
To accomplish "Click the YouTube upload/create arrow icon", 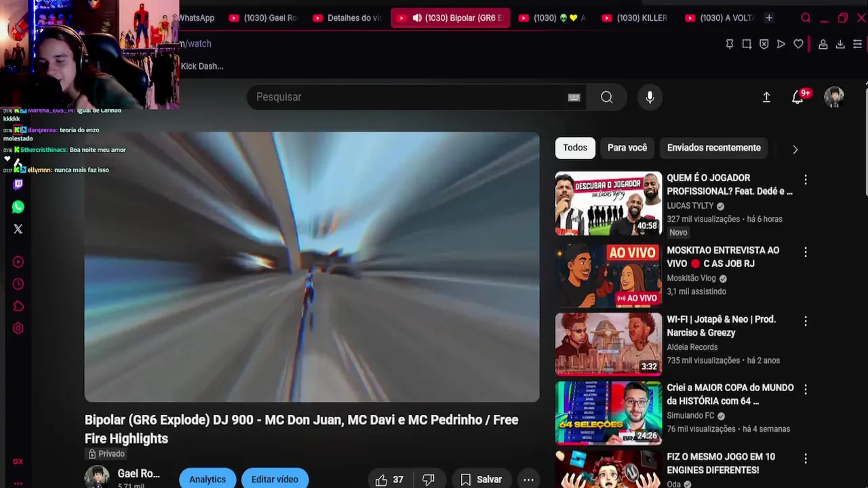I will tap(766, 97).
